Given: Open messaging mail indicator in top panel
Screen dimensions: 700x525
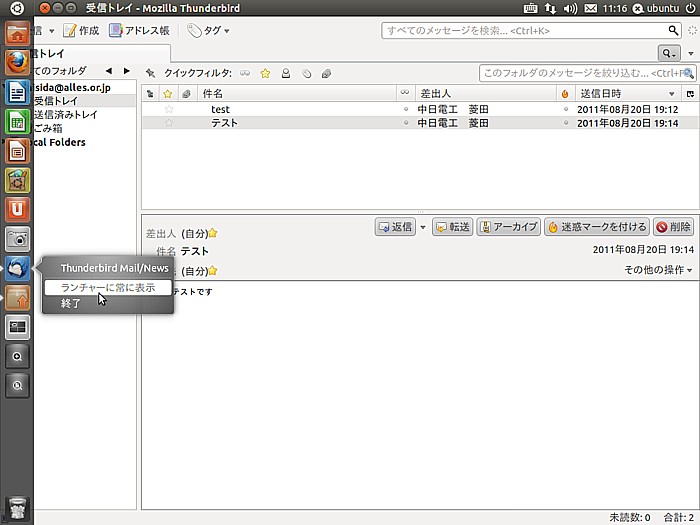Looking at the screenshot, I should (x=591, y=8).
